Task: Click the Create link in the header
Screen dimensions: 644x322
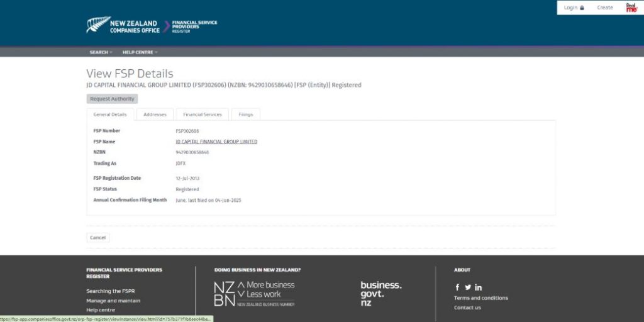Action: (605, 8)
